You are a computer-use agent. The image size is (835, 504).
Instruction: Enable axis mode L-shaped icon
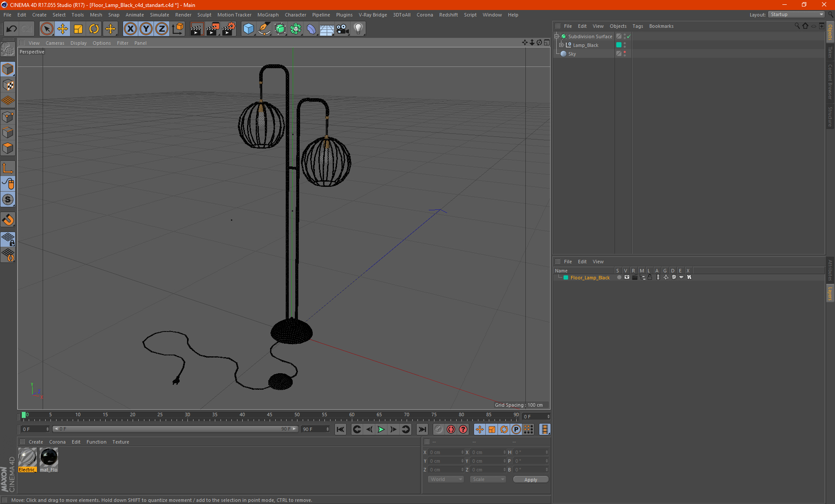pyautogui.click(x=8, y=168)
